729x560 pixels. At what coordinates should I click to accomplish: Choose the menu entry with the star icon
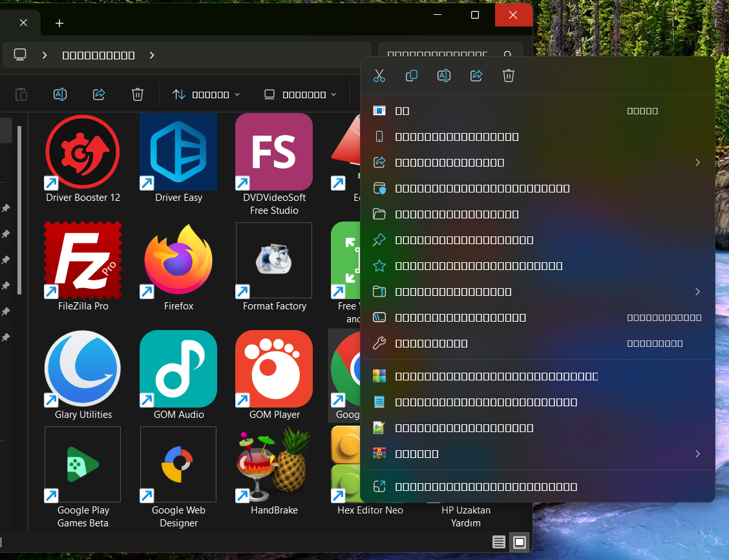point(537,266)
